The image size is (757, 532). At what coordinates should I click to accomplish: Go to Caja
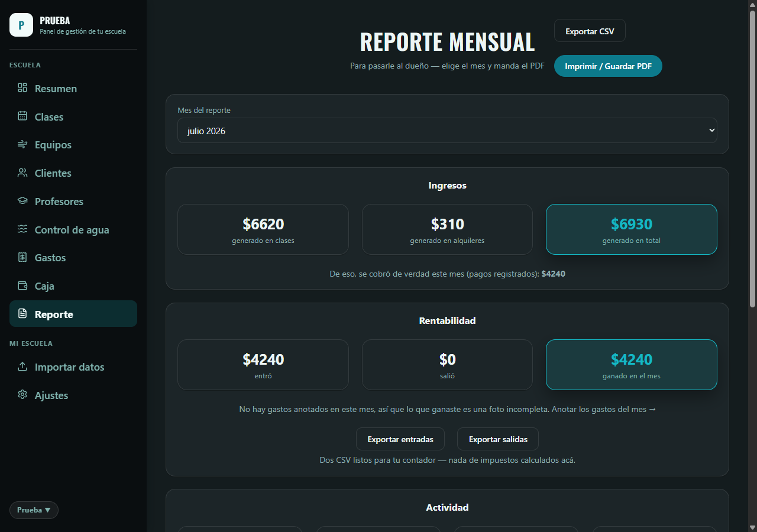(73, 286)
